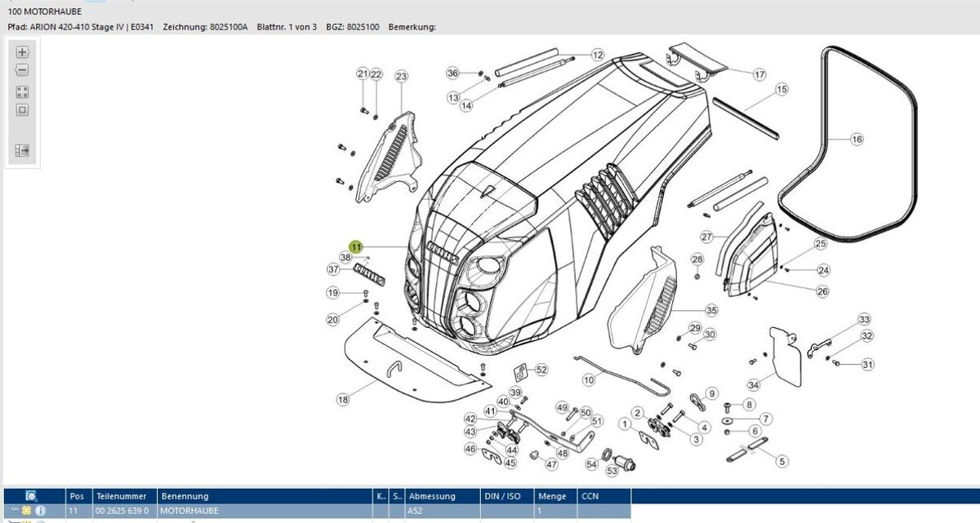Screen dimensions: 980x523
Task: Sort table by Benennung column header
Action: tap(185, 496)
